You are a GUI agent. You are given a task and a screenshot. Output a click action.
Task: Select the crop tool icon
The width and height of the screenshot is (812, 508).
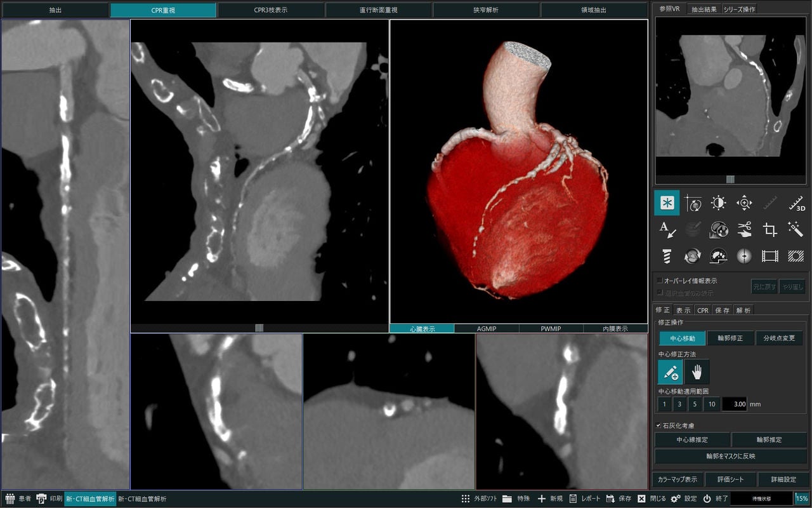coord(770,229)
